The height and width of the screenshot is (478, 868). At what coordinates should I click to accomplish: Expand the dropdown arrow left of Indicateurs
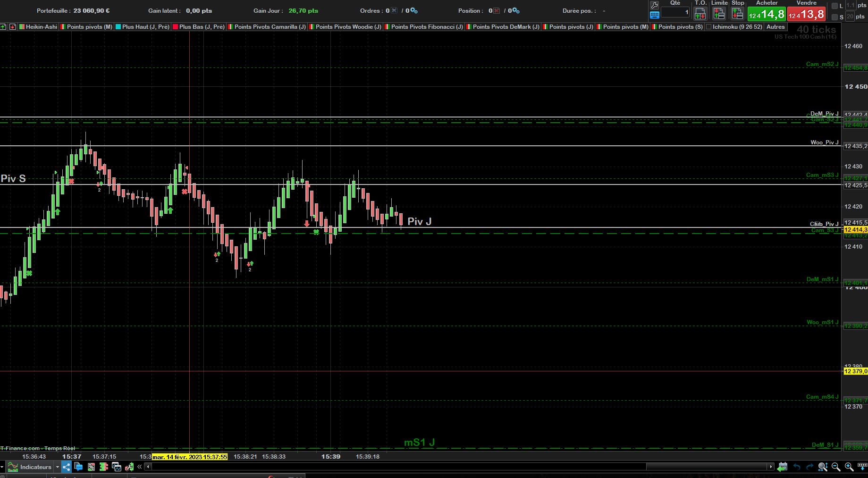2,467
